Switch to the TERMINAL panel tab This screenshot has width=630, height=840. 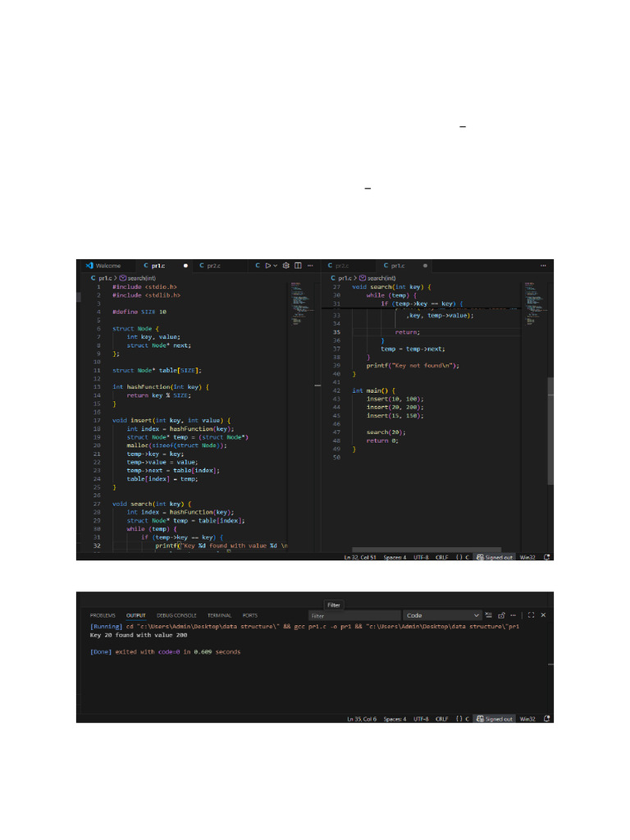click(x=220, y=615)
